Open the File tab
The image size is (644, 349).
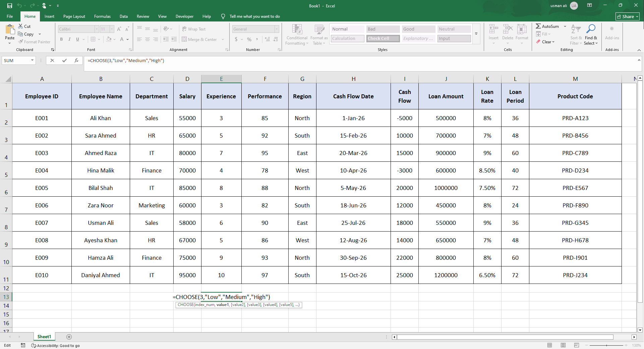click(x=10, y=16)
